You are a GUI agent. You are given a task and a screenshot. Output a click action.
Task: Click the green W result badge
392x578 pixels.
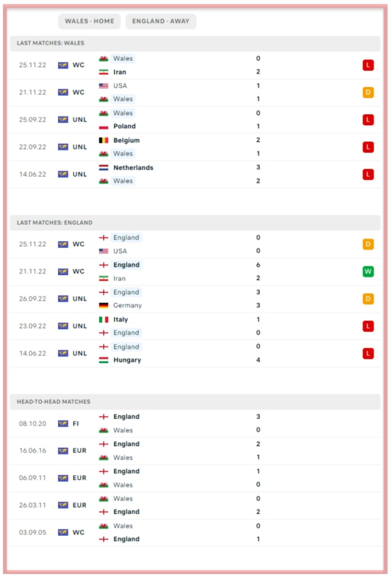click(368, 271)
